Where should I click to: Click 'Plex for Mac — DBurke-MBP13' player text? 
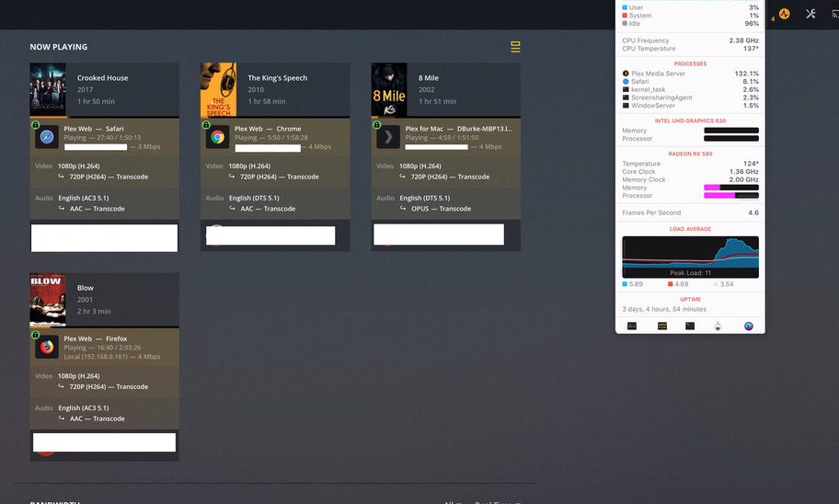[458, 129]
